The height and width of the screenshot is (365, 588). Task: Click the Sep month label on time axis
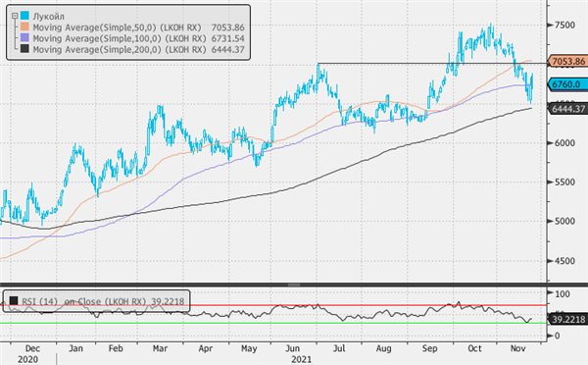click(x=430, y=349)
